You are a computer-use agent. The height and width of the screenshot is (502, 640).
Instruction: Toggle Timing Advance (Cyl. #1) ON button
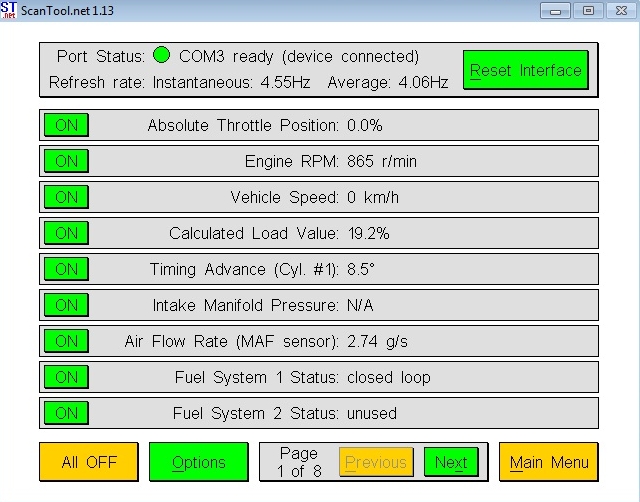[x=66, y=269]
